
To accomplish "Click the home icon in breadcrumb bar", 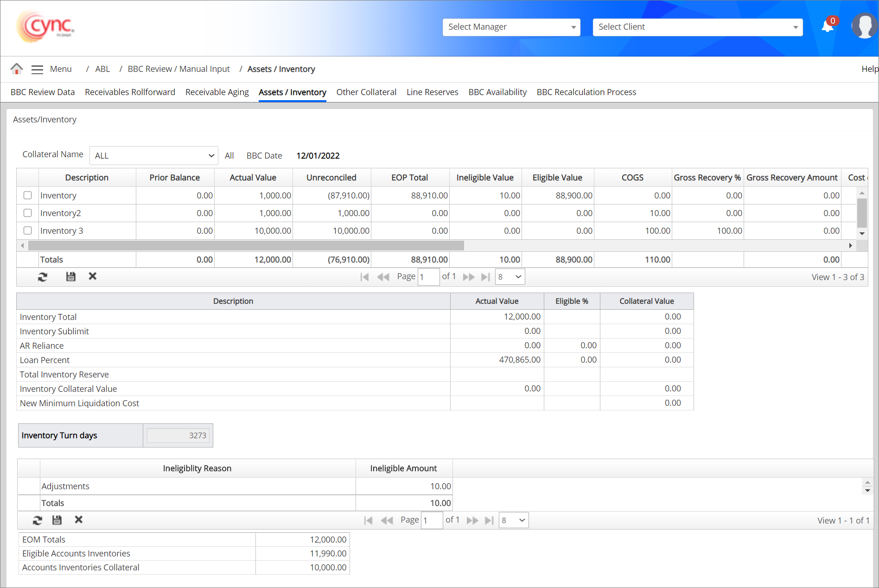I will pyautogui.click(x=17, y=69).
